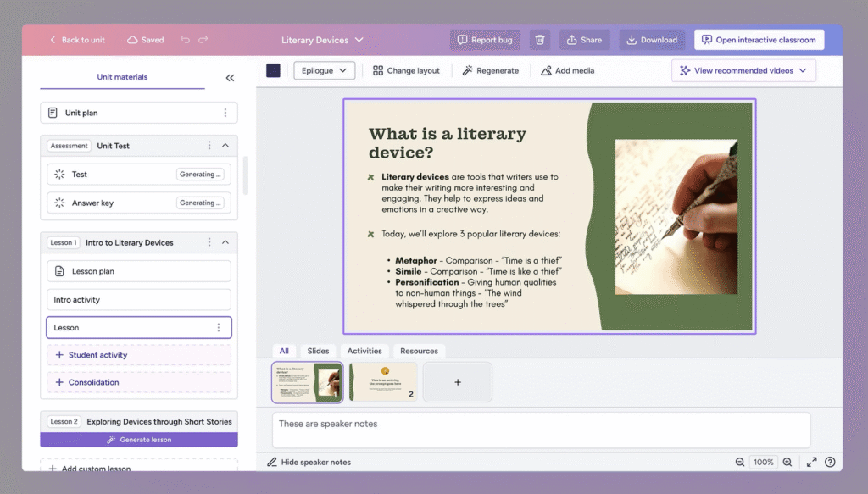The width and height of the screenshot is (868, 494).
Task: Select the Answer key item
Action: coord(139,203)
